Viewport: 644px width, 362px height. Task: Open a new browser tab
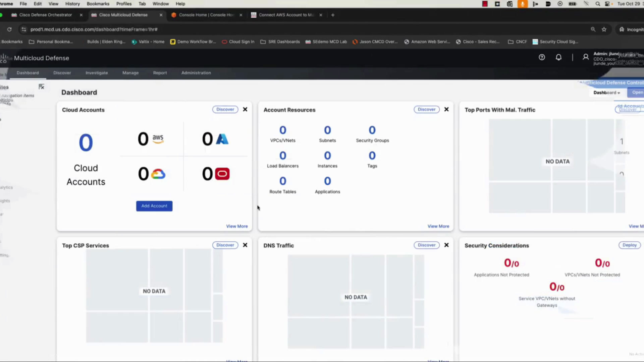click(x=333, y=15)
